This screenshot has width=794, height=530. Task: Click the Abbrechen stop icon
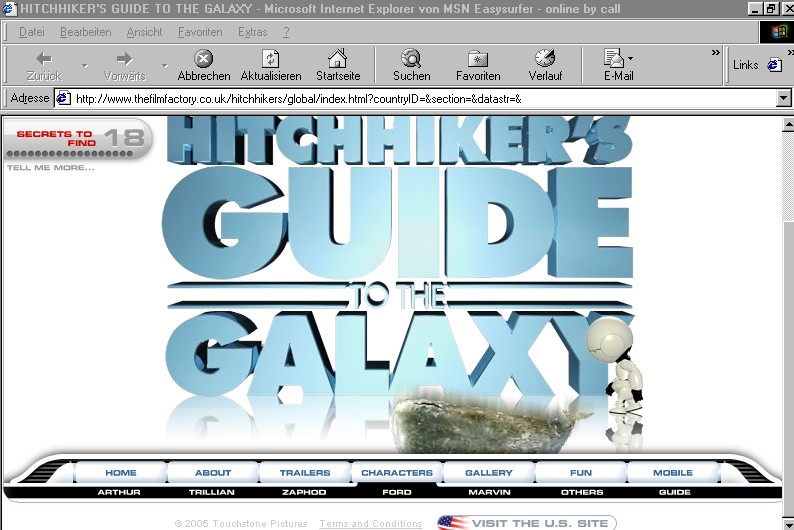pyautogui.click(x=203, y=59)
